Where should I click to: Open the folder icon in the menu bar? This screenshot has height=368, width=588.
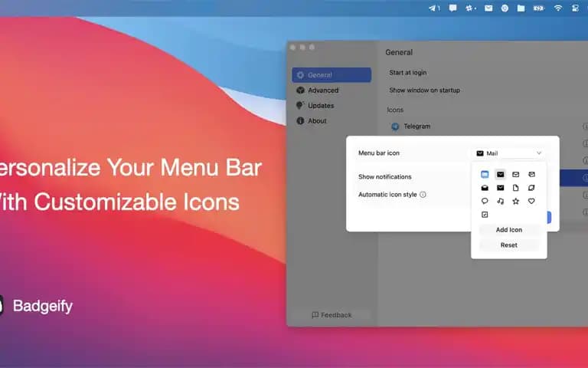tap(521, 8)
